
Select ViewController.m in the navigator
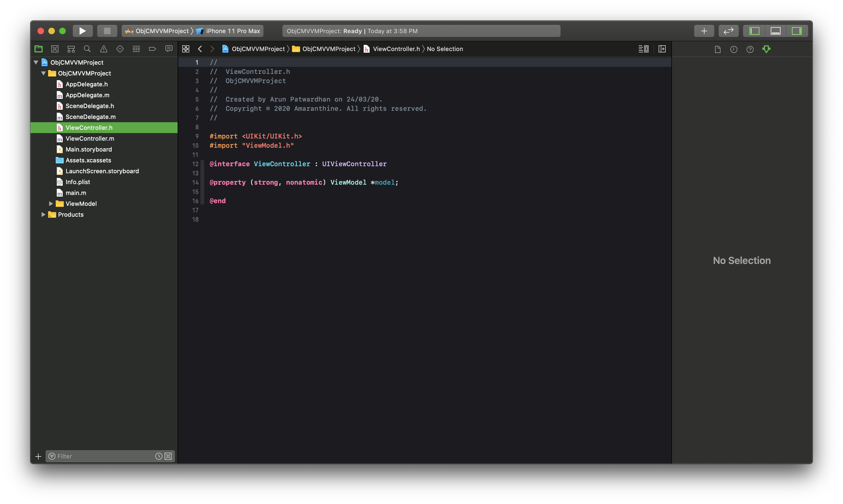point(90,138)
